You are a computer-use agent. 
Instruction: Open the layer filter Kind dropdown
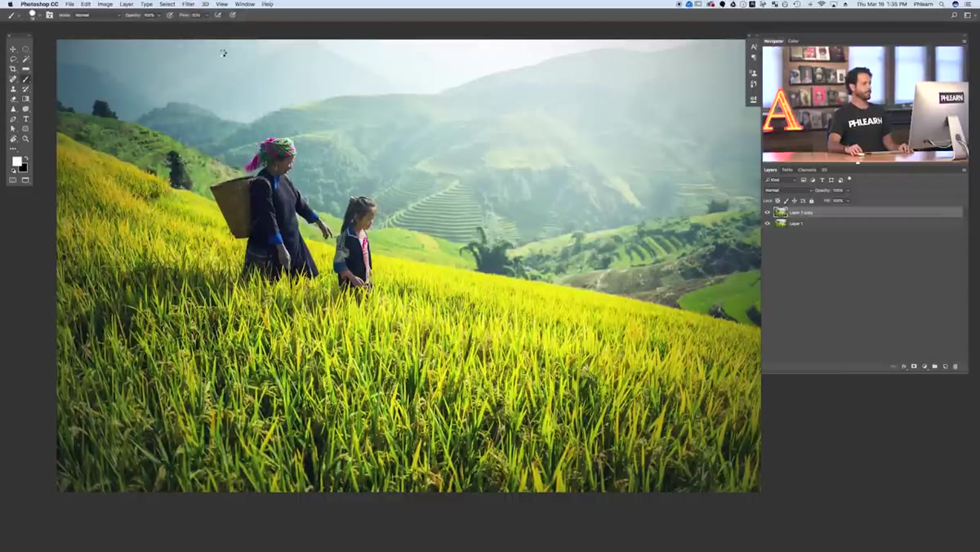point(781,180)
